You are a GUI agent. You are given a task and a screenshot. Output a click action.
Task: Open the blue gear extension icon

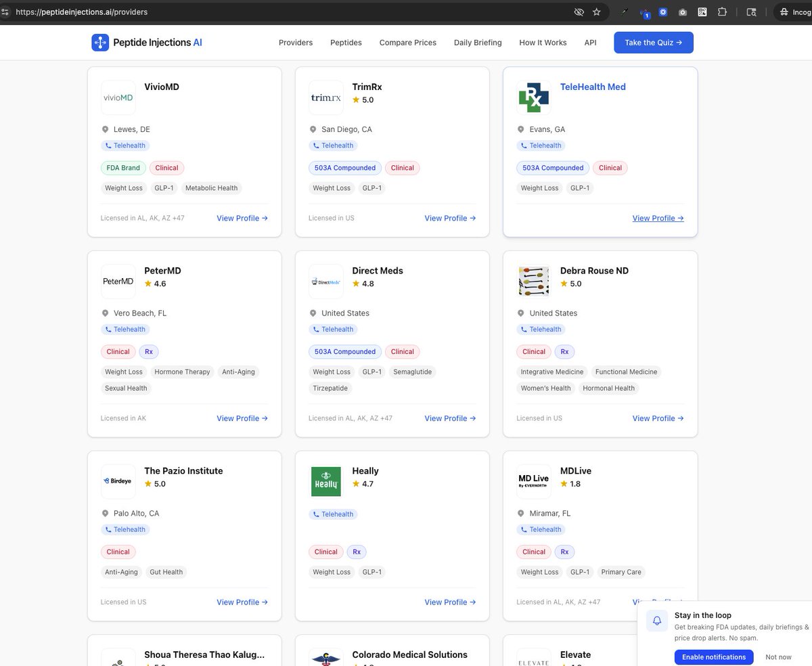[663, 12]
